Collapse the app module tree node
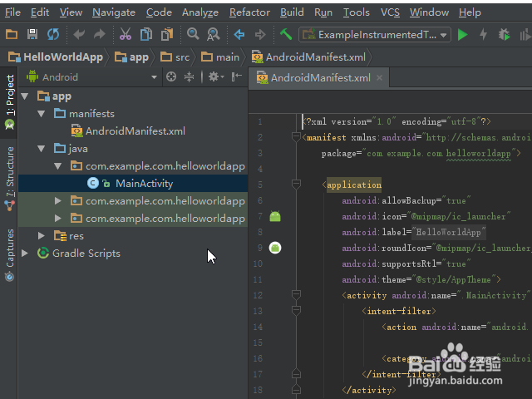Viewport: 532px width, 399px height. (25, 96)
